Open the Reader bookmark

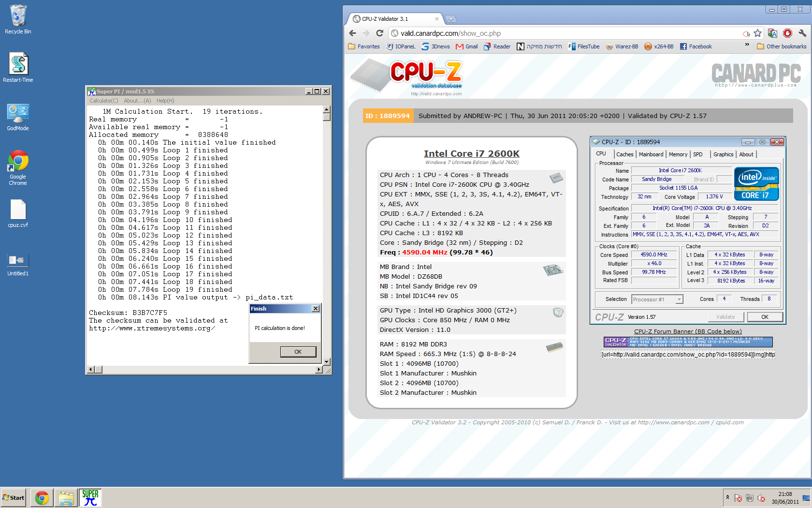497,46
